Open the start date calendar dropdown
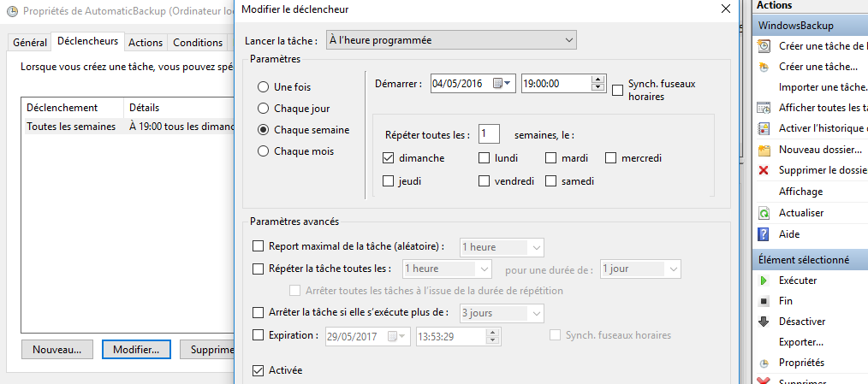 [506, 83]
